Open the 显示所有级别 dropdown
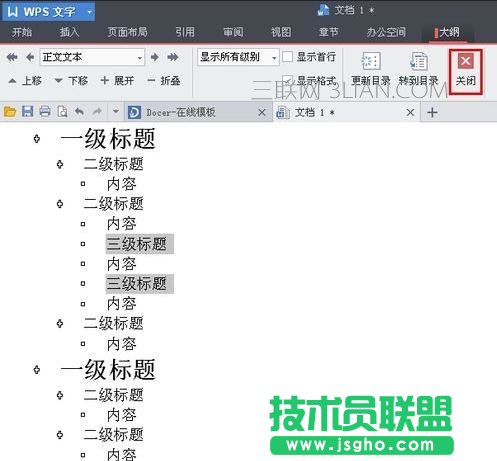Image resolution: width=497 pixels, height=461 pixels. click(x=274, y=58)
